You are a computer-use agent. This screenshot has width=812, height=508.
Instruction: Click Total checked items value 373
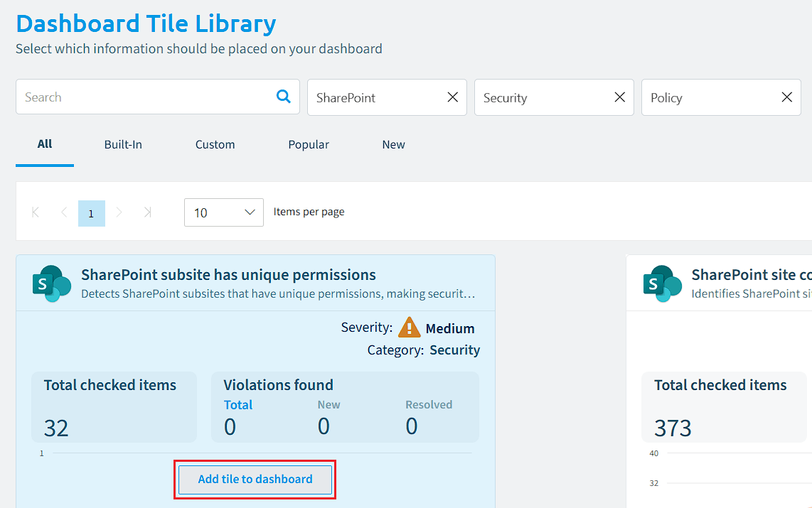(673, 428)
